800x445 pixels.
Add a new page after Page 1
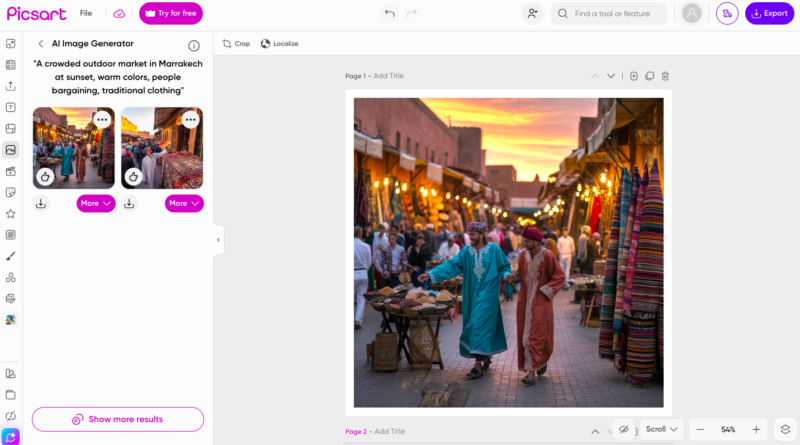click(634, 76)
